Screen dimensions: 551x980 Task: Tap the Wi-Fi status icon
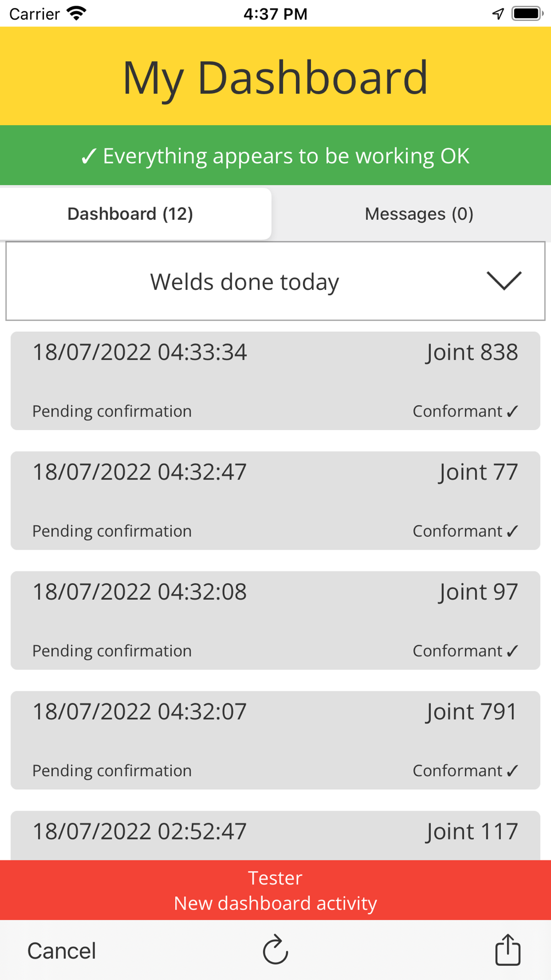click(77, 13)
